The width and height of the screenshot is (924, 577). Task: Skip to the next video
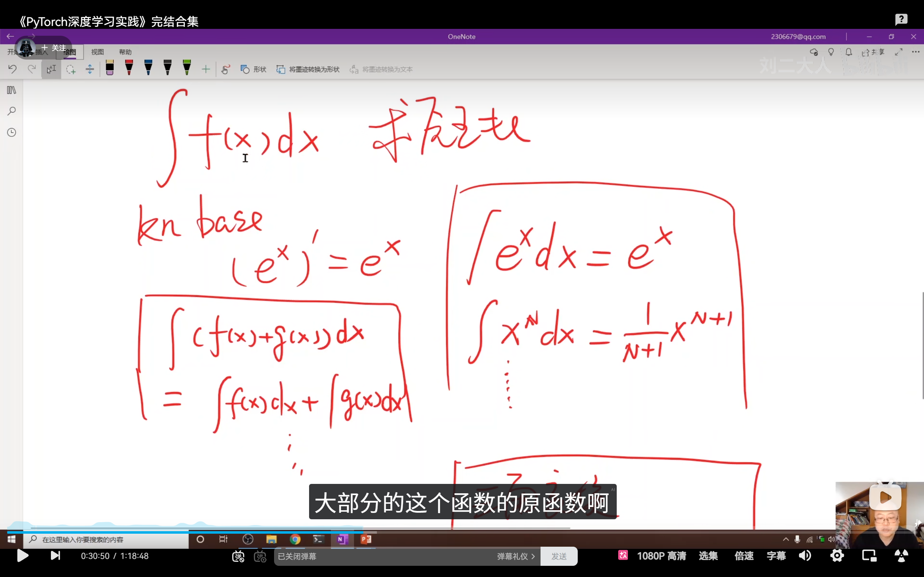(x=56, y=556)
